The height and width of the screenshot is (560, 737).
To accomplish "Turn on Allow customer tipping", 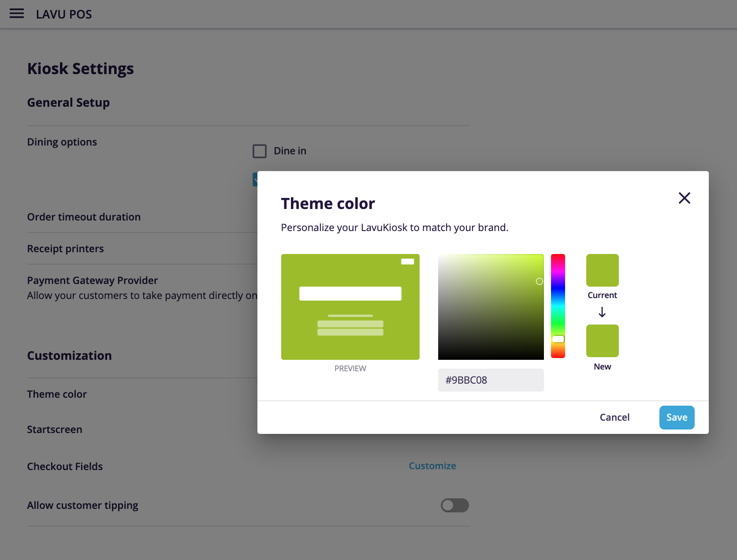I will click(455, 505).
